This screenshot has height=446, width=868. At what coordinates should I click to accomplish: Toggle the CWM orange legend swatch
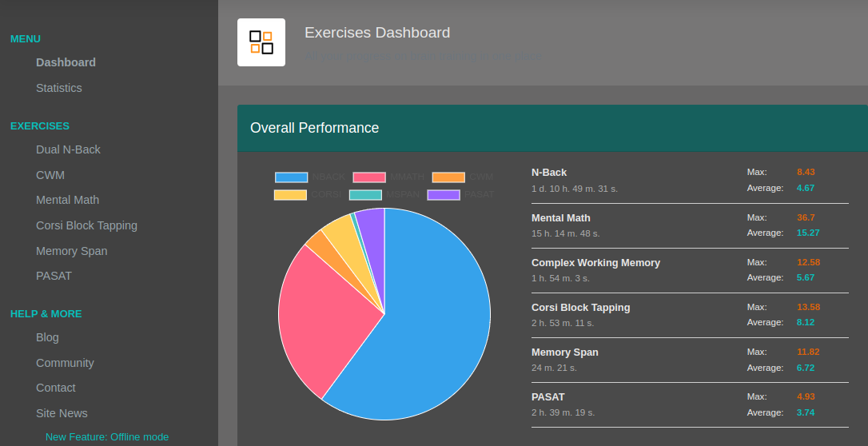coord(448,177)
